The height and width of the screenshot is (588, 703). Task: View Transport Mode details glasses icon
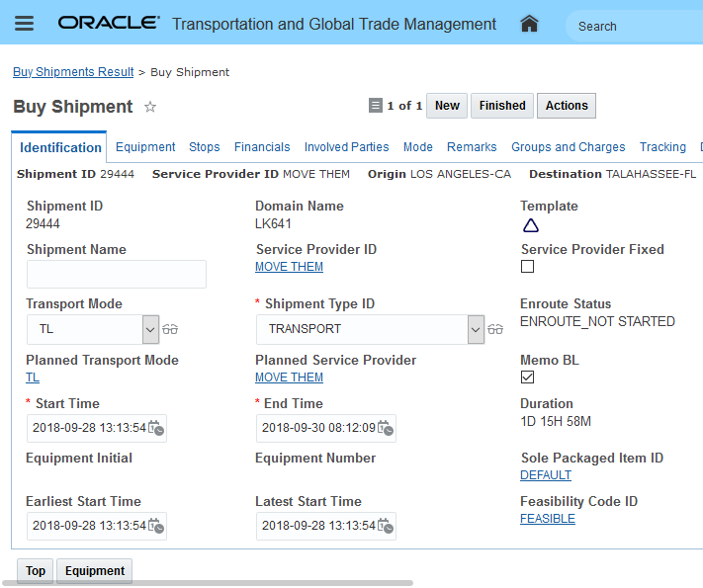coord(170,329)
